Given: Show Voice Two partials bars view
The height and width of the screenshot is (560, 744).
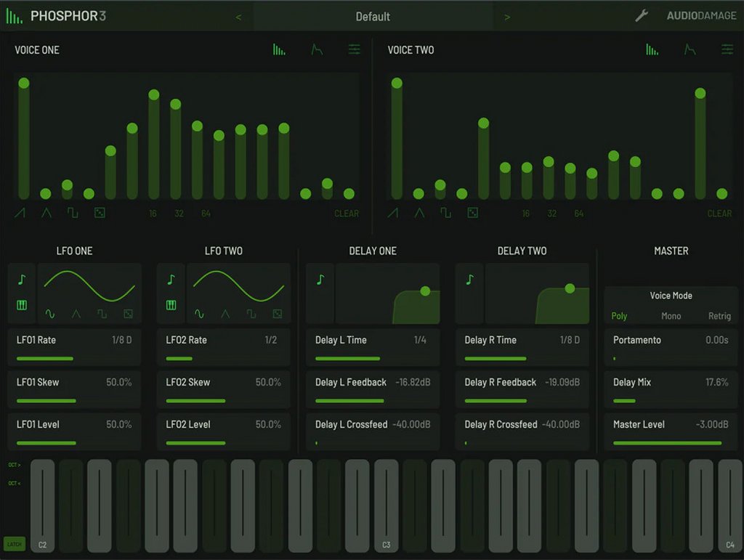Looking at the screenshot, I should [x=652, y=49].
